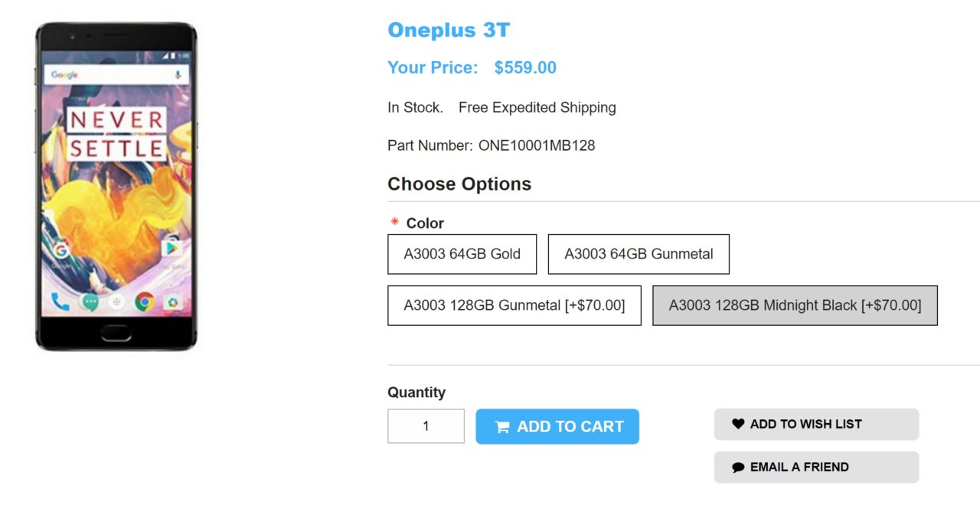Click the green messages icon on the phone dock

pos(90,302)
